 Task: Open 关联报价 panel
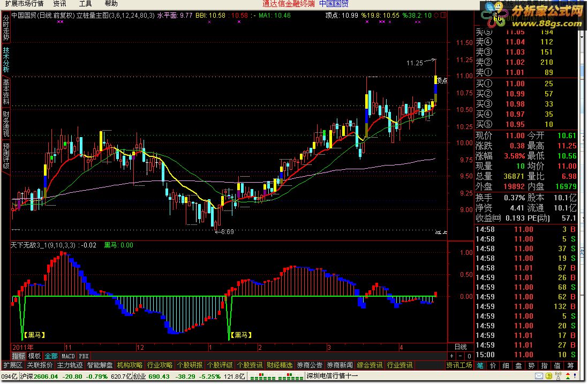tap(40, 365)
